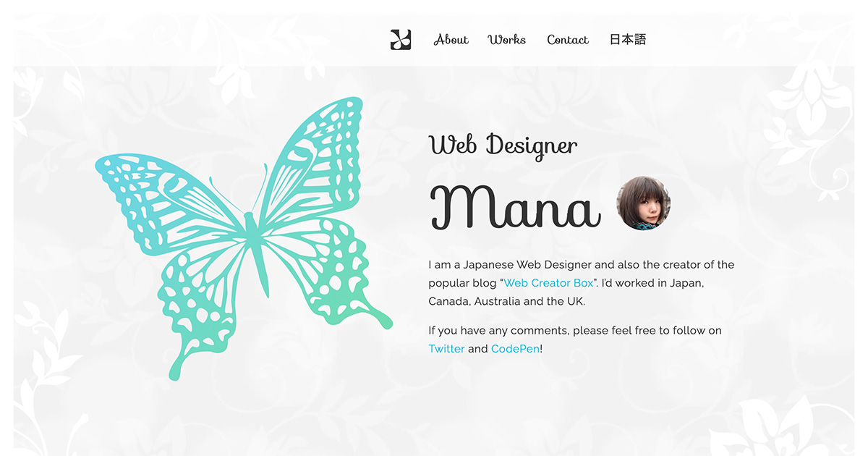Image resolution: width=868 pixels, height=456 pixels.
Task: Follow the Twitter link
Action: tap(446, 349)
